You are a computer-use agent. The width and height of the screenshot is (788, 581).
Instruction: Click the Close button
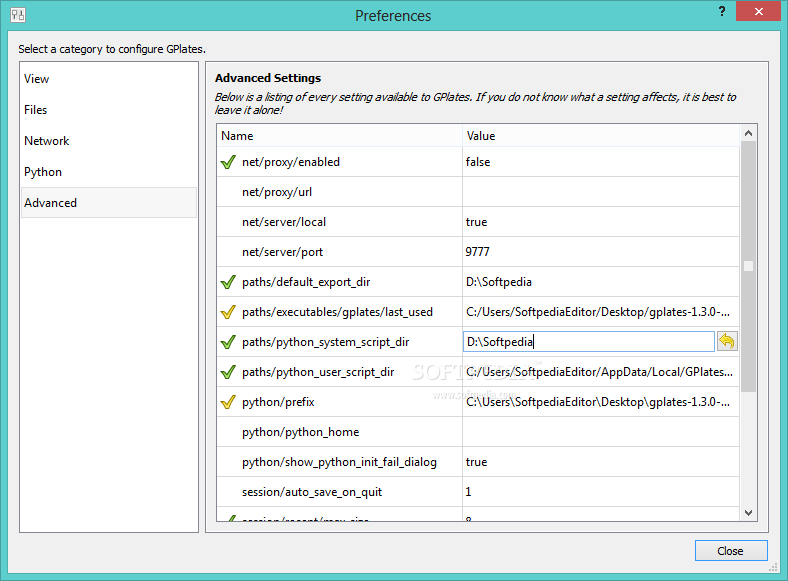click(x=731, y=551)
